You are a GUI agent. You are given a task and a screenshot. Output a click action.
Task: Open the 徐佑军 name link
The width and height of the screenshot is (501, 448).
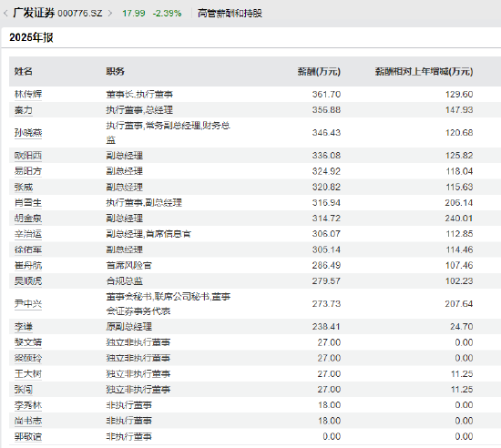[x=28, y=249]
